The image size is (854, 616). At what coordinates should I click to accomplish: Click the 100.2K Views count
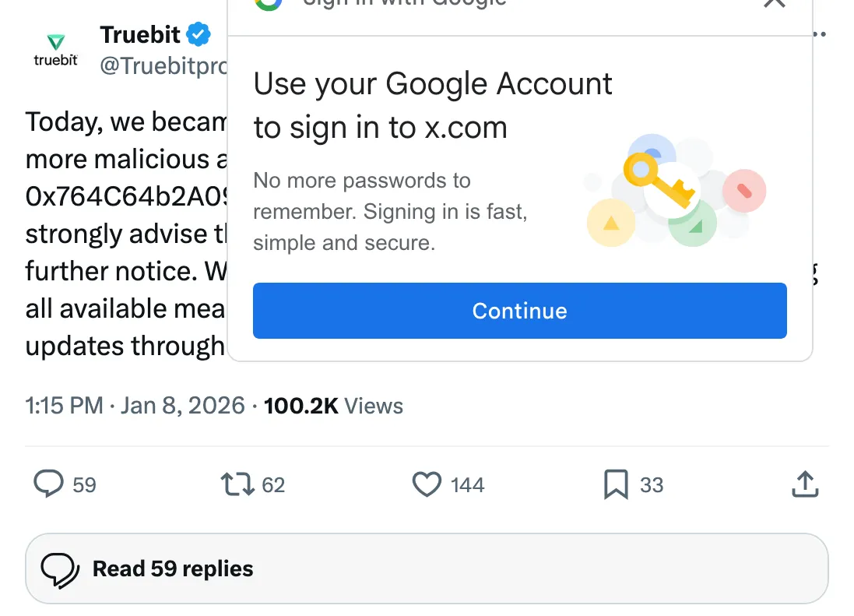click(x=333, y=406)
